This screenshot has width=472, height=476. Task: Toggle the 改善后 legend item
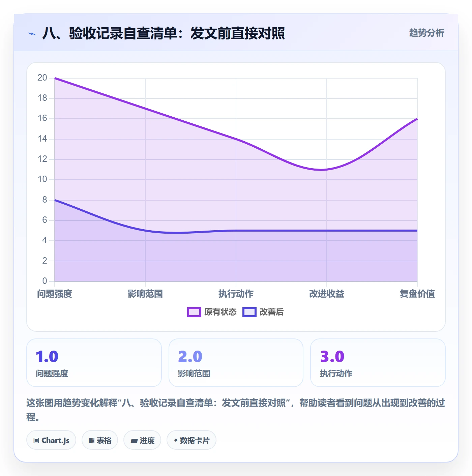[263, 312]
